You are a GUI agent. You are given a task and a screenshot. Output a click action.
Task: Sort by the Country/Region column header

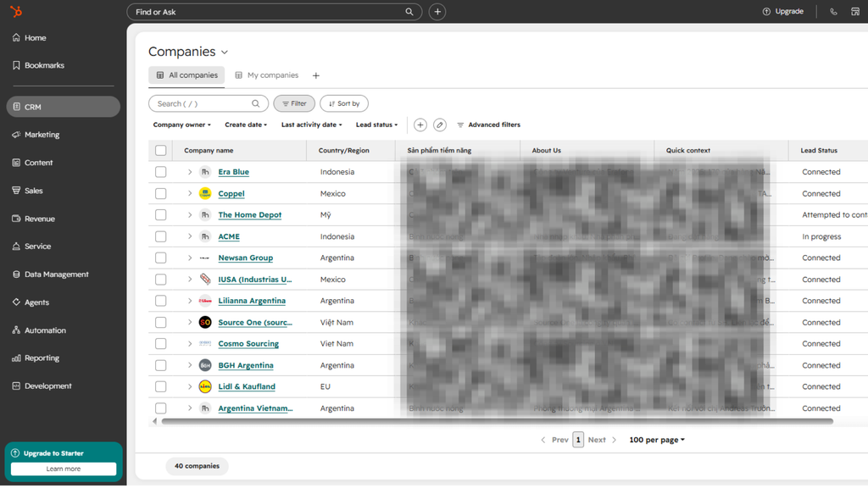tap(344, 151)
